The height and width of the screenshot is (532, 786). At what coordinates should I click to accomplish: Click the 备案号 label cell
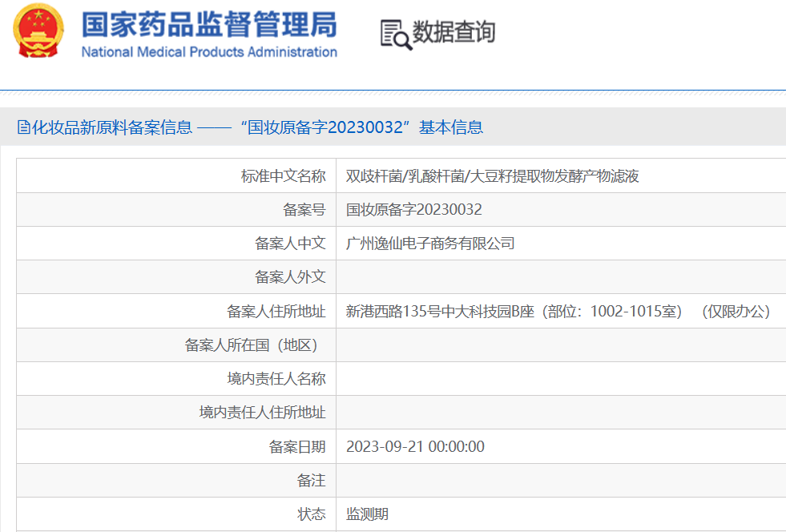[x=176, y=210]
